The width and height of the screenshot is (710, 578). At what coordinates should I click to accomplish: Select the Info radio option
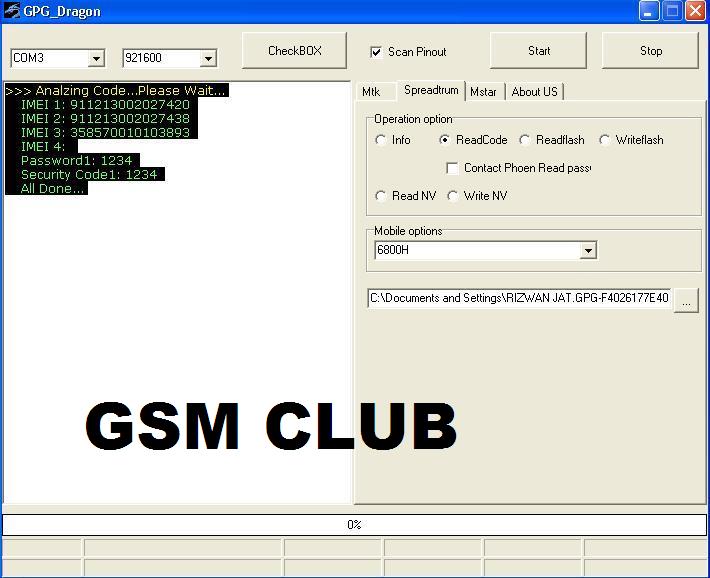[x=381, y=140]
